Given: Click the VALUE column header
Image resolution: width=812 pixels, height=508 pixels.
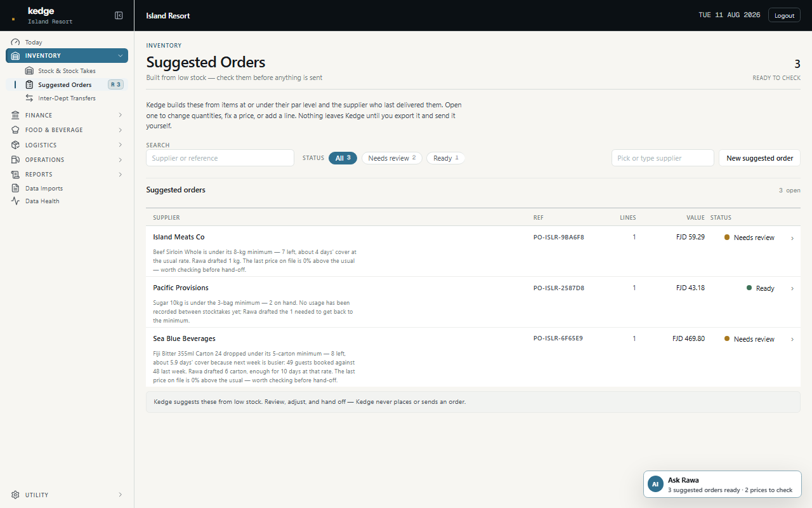Looking at the screenshot, I should 695,218.
